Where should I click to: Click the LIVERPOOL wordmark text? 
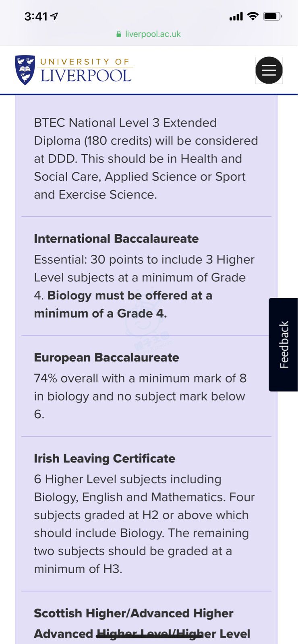pyautogui.click(x=86, y=76)
